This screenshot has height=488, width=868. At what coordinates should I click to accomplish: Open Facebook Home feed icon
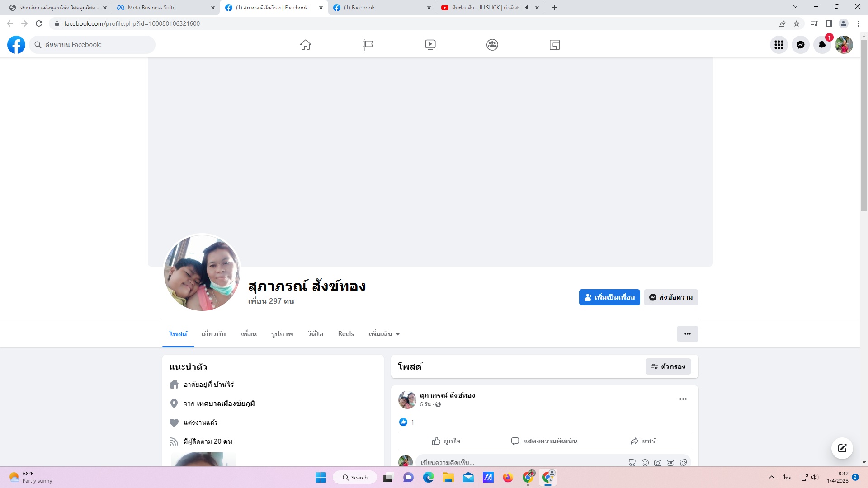(306, 45)
